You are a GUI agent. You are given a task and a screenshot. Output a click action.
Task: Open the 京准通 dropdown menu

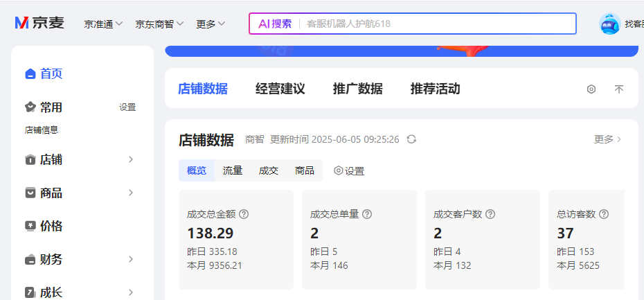(103, 24)
